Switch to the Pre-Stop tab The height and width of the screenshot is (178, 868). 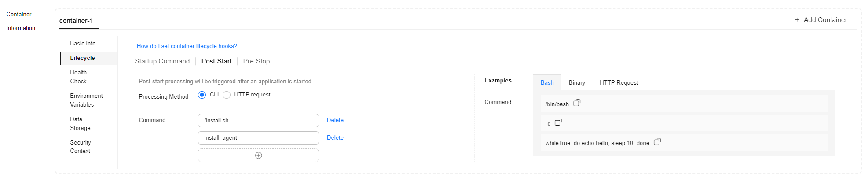(x=256, y=61)
